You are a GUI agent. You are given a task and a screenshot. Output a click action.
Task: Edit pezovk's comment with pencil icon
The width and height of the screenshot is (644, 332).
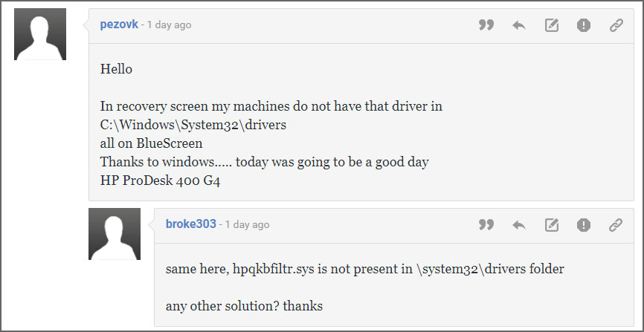[552, 25]
